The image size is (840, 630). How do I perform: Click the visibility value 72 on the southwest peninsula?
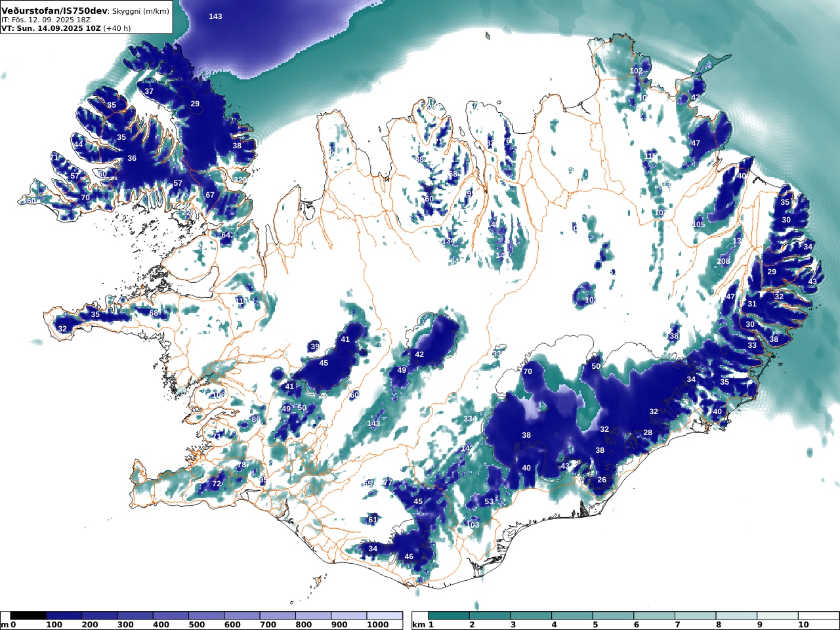tap(217, 484)
